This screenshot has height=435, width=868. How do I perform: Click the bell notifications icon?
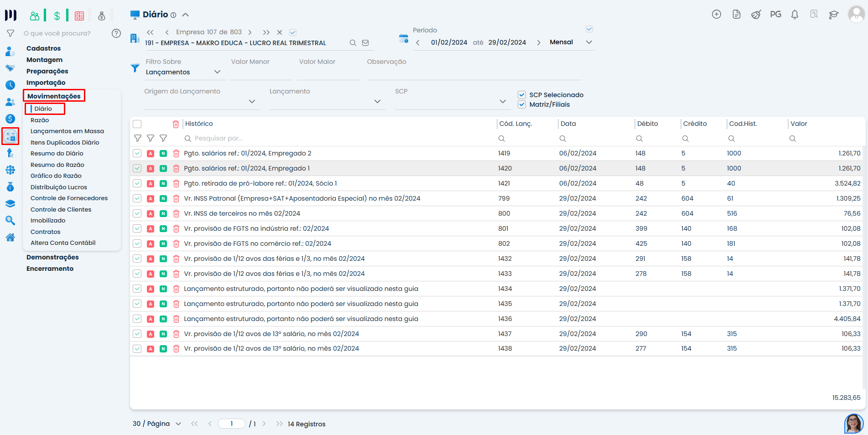795,15
